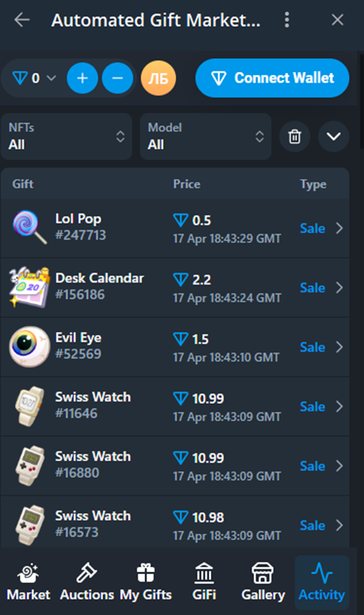Switch to the My Gifts tab
The image size is (364, 615).
[145, 581]
